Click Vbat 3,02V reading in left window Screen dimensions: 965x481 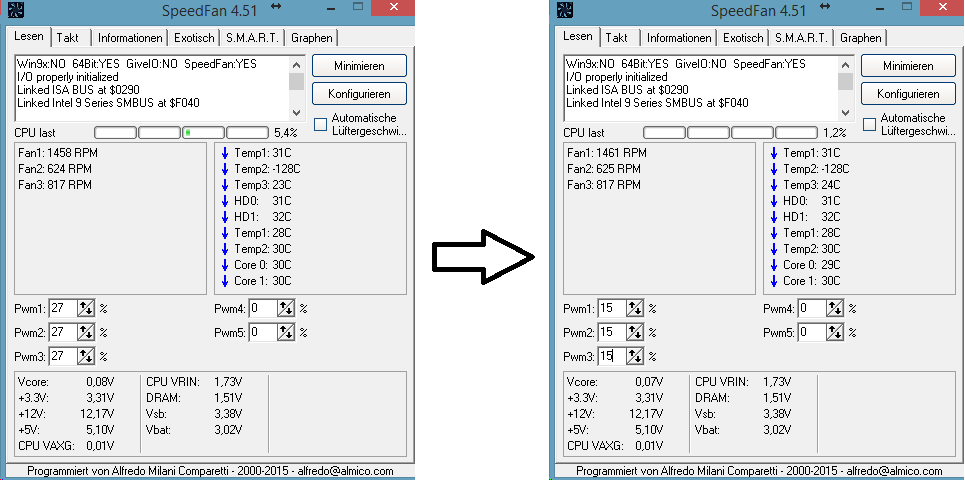point(194,430)
